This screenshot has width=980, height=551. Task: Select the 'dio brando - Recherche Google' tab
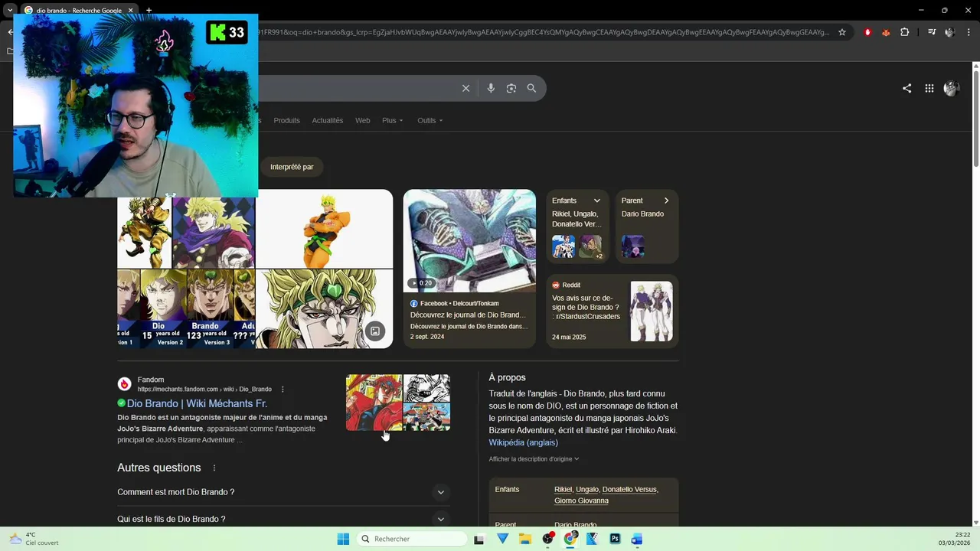pyautogui.click(x=79, y=10)
